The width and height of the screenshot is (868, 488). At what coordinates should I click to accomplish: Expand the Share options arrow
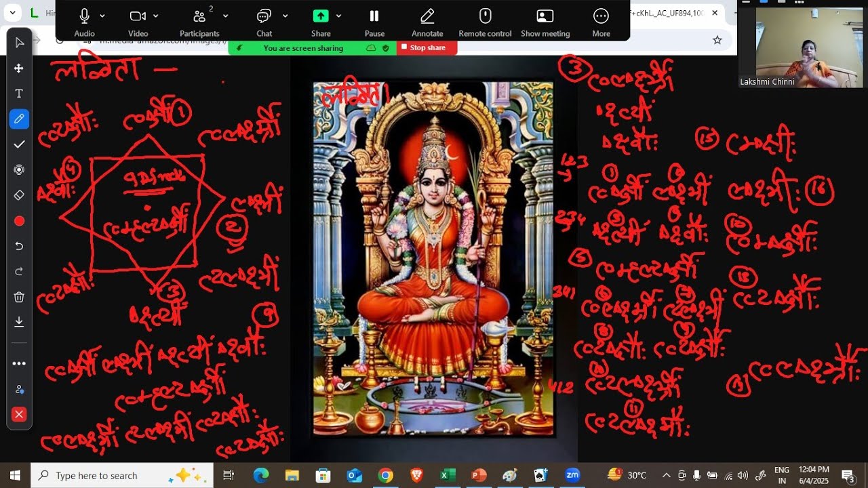(338, 16)
